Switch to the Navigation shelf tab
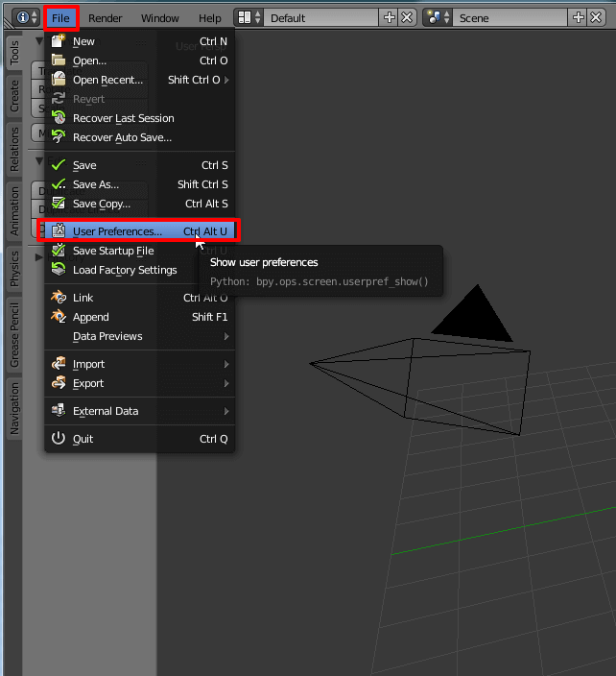 pyautogui.click(x=14, y=408)
